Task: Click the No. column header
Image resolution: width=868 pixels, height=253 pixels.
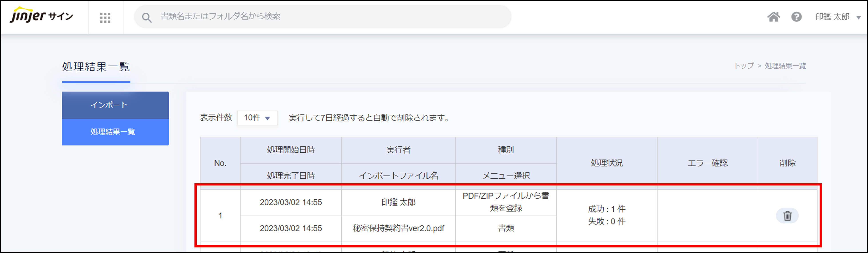Action: click(220, 163)
